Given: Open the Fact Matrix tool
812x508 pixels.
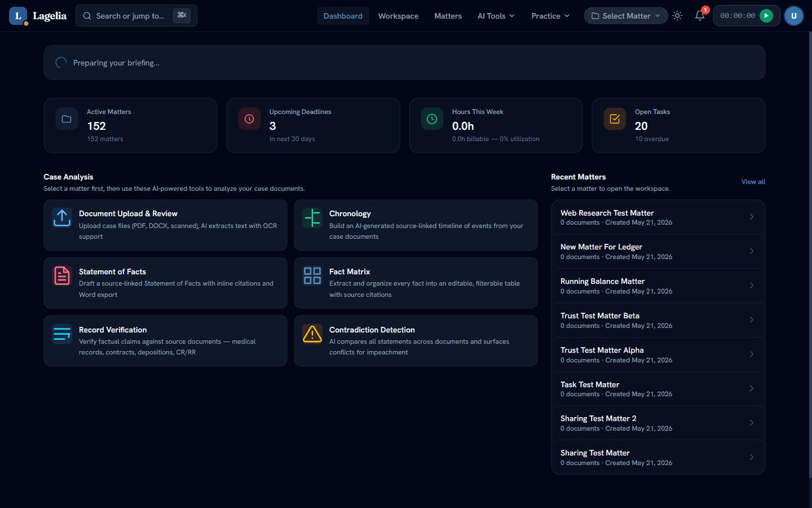Looking at the screenshot, I should tap(416, 283).
